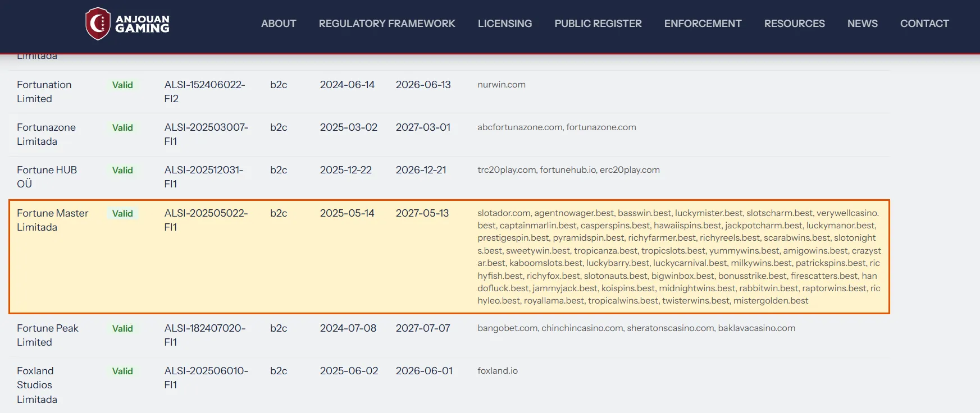Click the trc20play.com domain list

click(x=568, y=170)
